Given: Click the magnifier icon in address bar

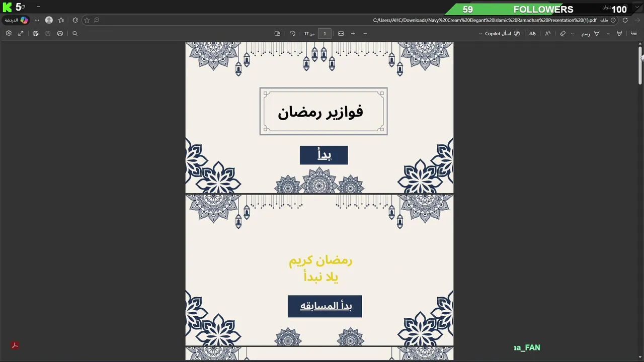Looking at the screenshot, I should pos(97,20).
